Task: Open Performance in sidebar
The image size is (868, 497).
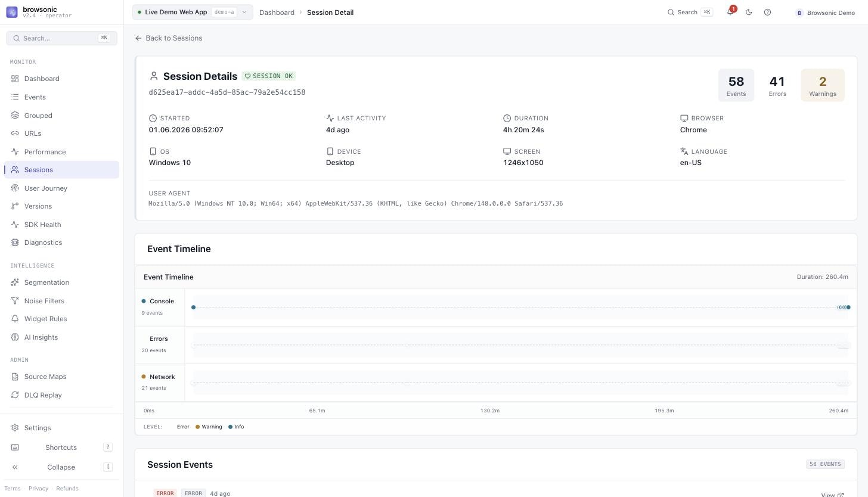Action: pyautogui.click(x=61, y=152)
